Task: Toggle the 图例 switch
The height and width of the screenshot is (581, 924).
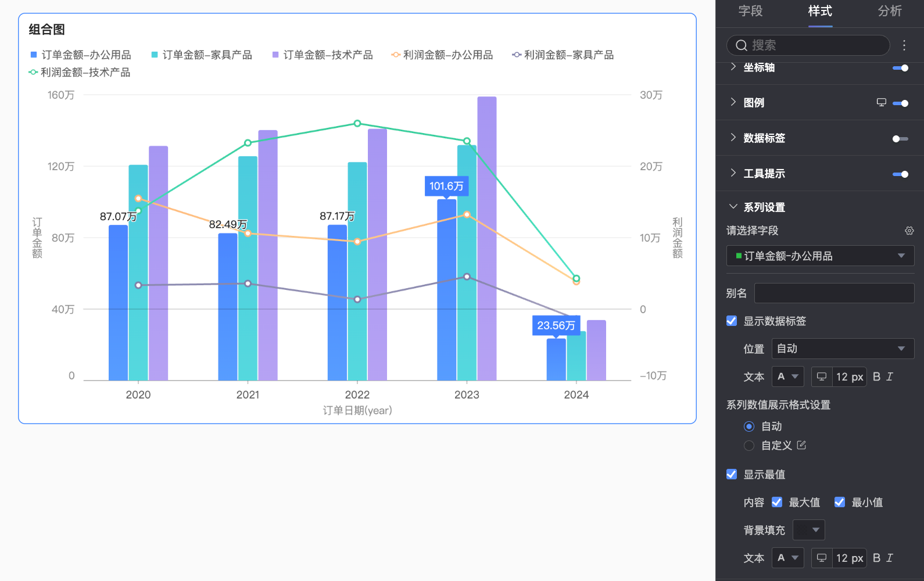Action: (900, 103)
